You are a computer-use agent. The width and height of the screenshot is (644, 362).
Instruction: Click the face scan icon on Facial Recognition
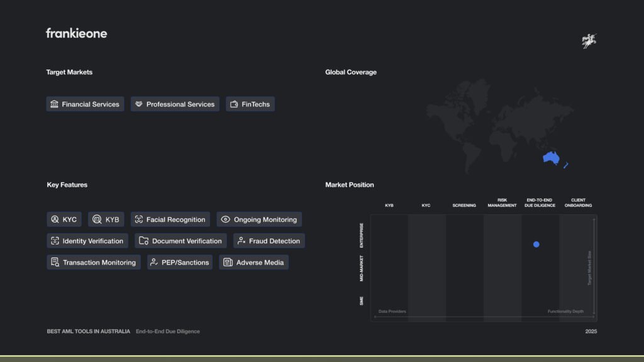pyautogui.click(x=139, y=219)
